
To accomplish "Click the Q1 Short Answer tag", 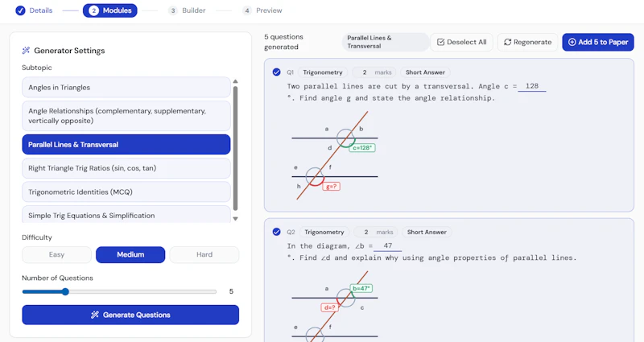I will pos(426,72).
